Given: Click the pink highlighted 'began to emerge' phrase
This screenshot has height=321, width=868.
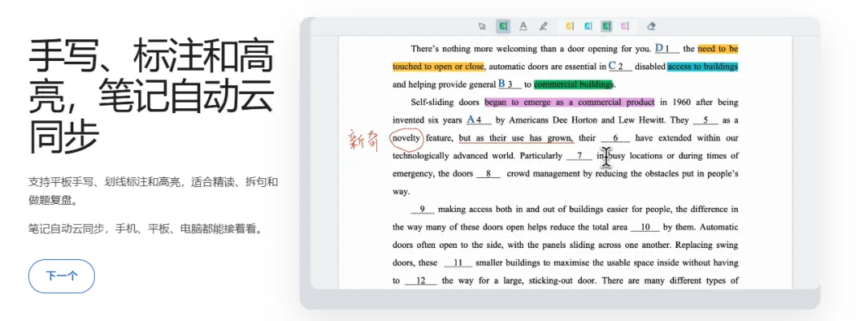Looking at the screenshot, I should point(569,102).
